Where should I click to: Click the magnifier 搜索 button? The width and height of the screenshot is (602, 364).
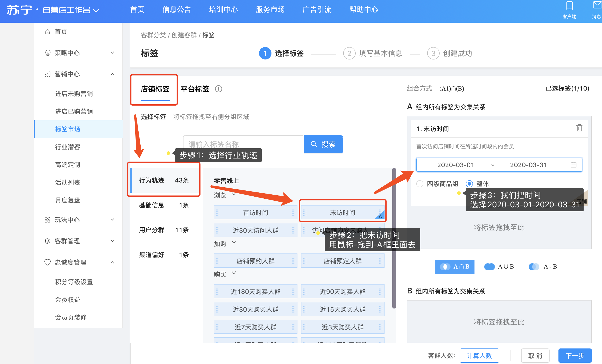pyautogui.click(x=323, y=144)
